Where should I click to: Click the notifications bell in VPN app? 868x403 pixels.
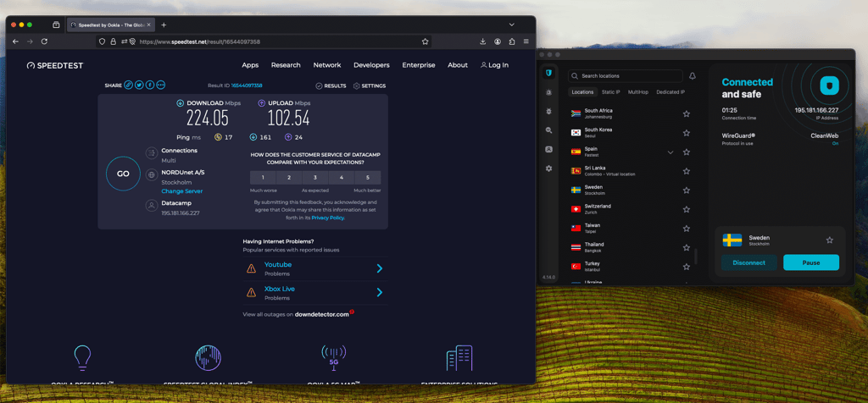692,76
